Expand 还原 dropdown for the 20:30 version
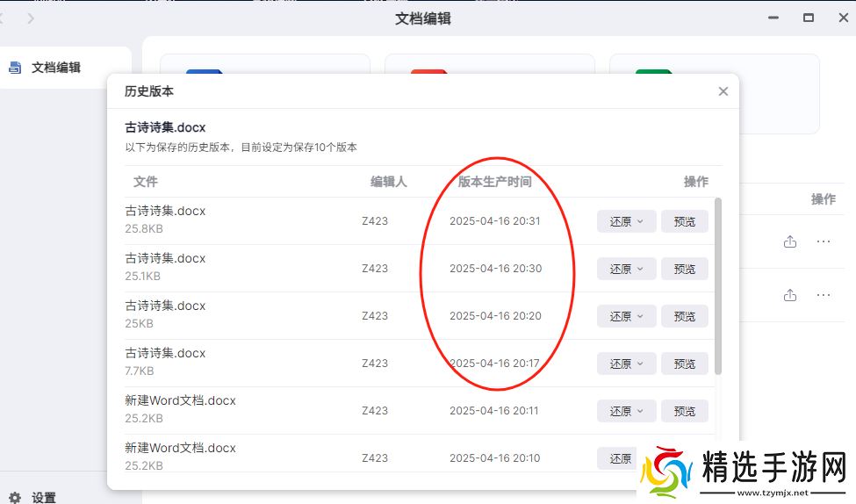856x504 pixels. [627, 269]
